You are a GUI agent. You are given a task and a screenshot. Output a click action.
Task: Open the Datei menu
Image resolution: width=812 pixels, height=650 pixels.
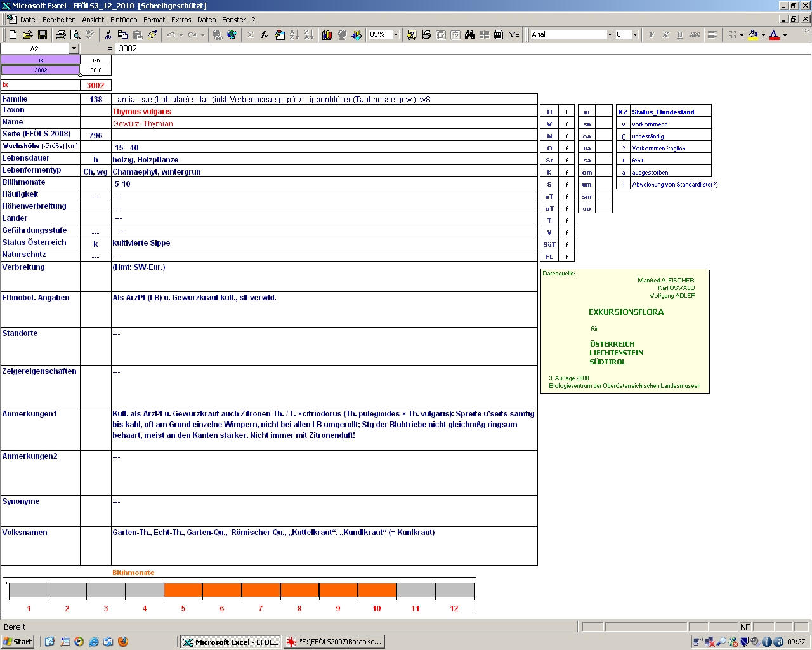29,20
